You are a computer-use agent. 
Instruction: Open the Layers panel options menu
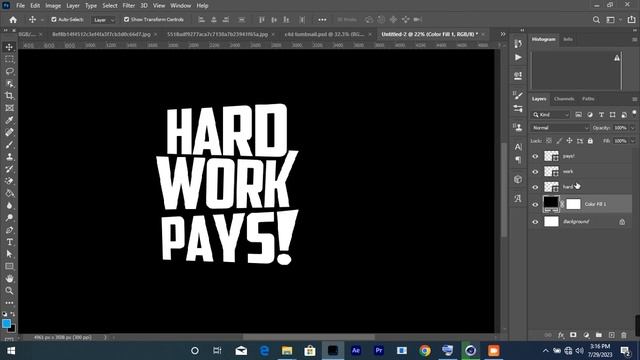point(634,99)
